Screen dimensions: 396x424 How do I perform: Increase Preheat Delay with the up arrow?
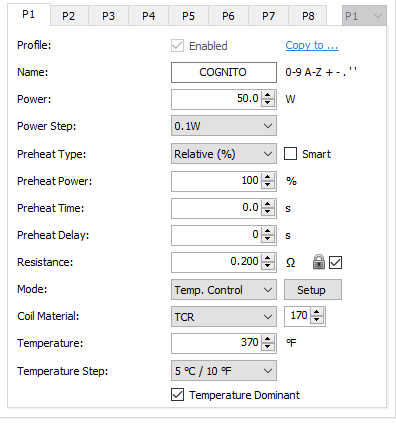pyautogui.click(x=268, y=231)
